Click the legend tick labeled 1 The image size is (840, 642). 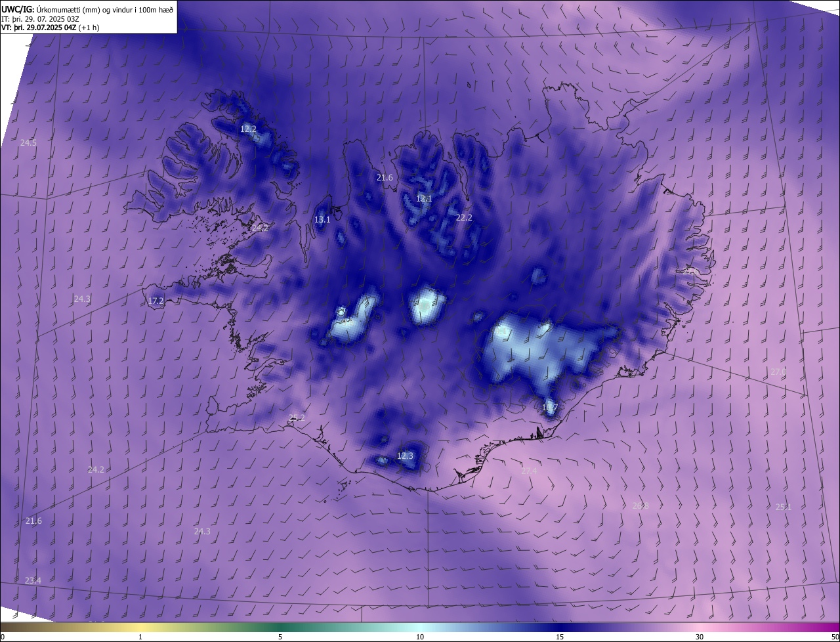140,637
